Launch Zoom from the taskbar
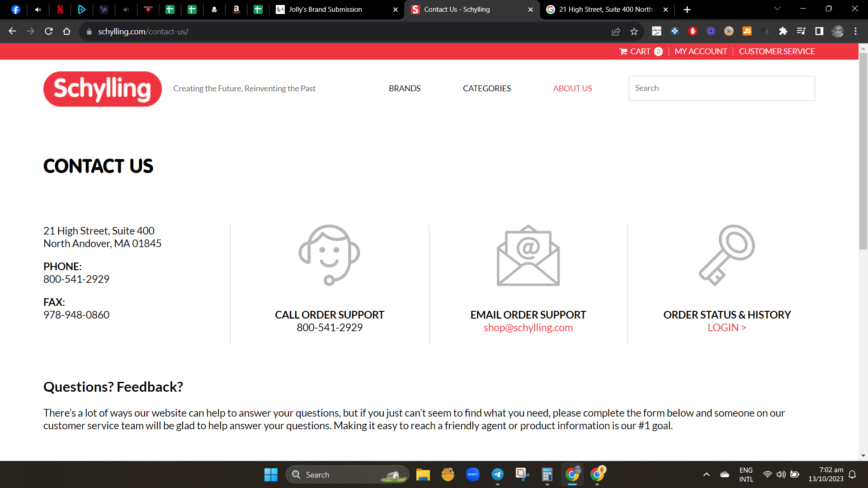Image resolution: width=868 pixels, height=488 pixels. pos(473,474)
